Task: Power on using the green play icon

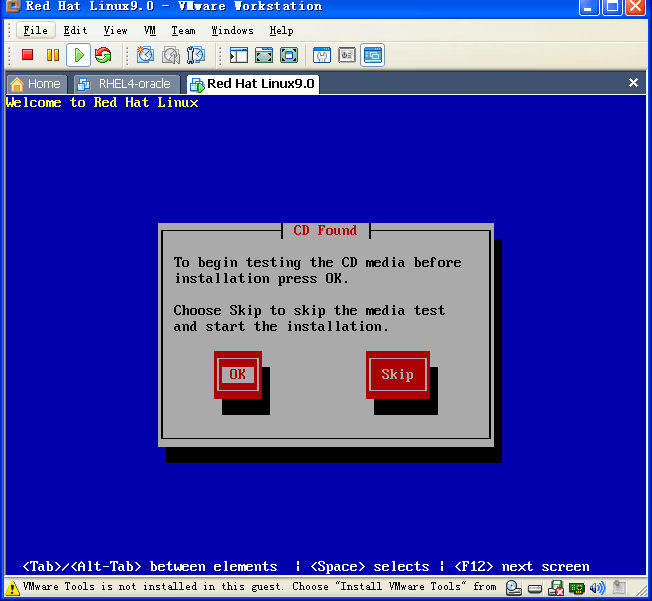Action: [79, 55]
